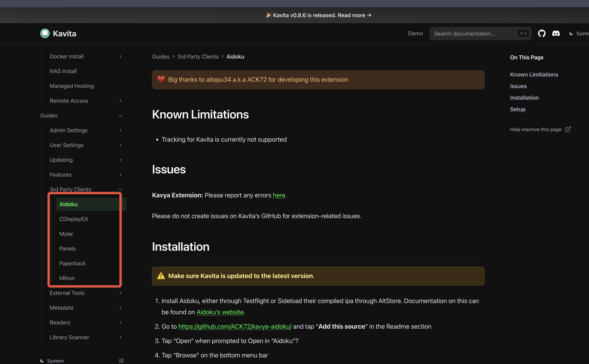Open the GitHub repository icon
The image size is (589, 364).
542,33
